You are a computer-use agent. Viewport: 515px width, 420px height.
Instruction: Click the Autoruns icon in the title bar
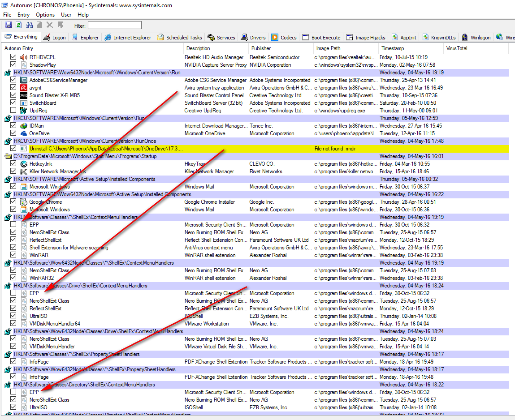[4, 5]
